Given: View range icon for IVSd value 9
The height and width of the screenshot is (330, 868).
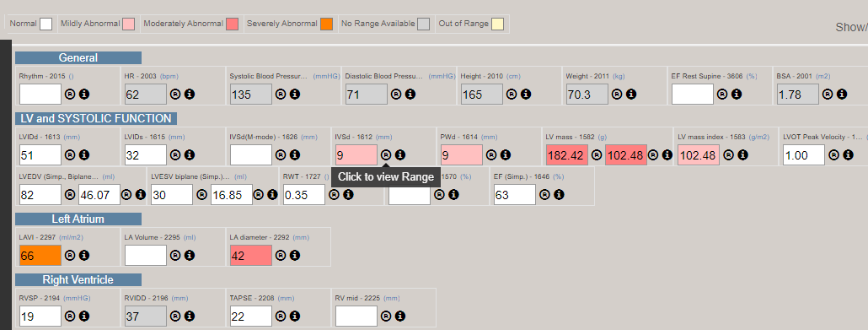Looking at the screenshot, I should pyautogui.click(x=386, y=155).
